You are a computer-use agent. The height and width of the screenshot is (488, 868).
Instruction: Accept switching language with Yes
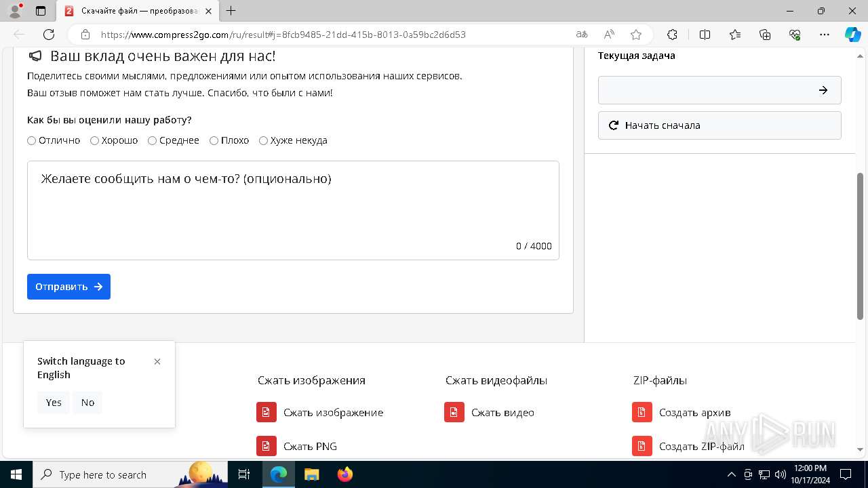(x=54, y=403)
